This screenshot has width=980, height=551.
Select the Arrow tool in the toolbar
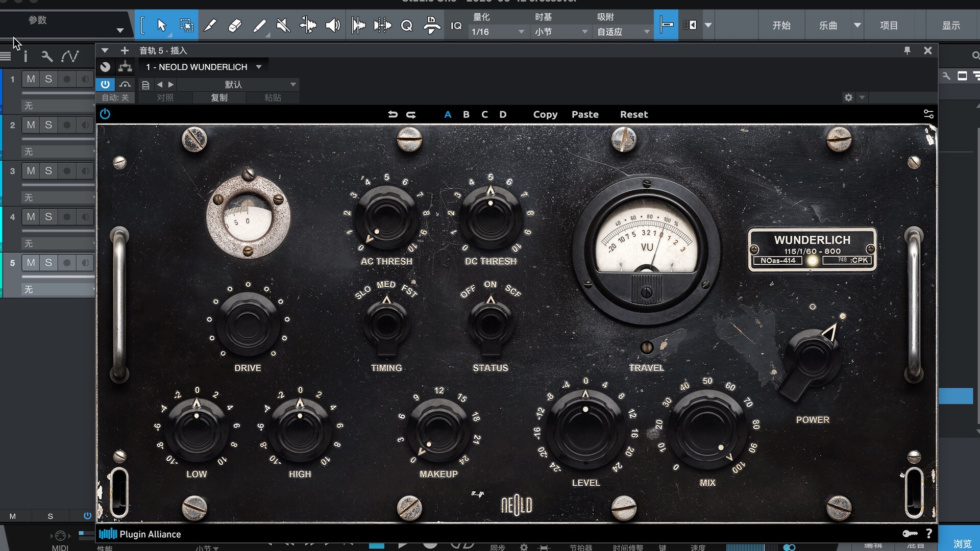[162, 25]
